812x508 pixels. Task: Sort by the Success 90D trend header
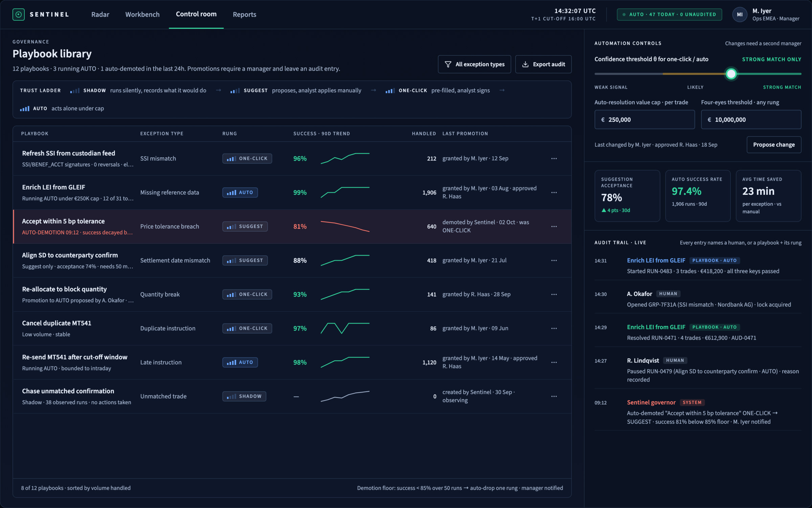coord(321,134)
